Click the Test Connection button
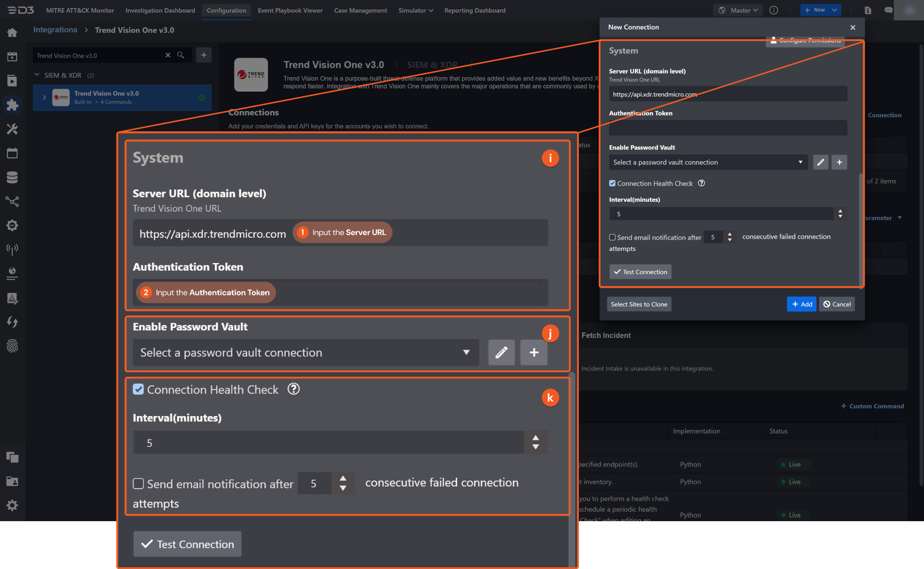This screenshot has width=924, height=569. (640, 272)
